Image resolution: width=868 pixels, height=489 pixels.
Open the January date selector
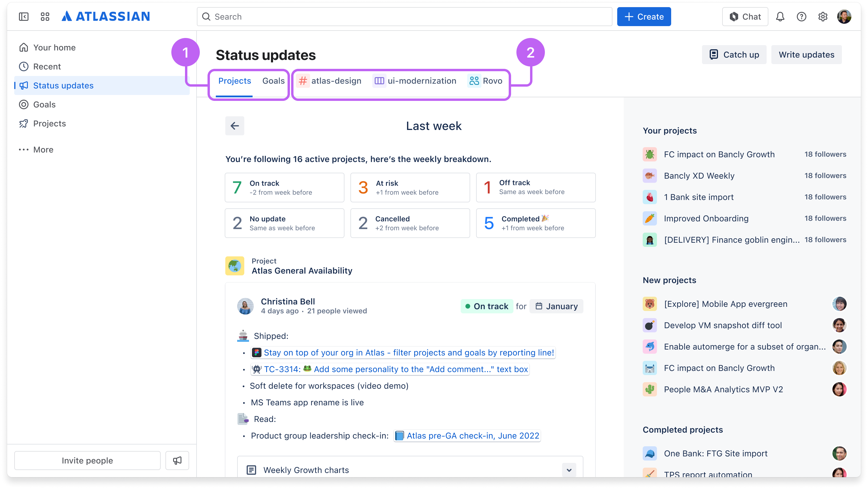(x=556, y=306)
